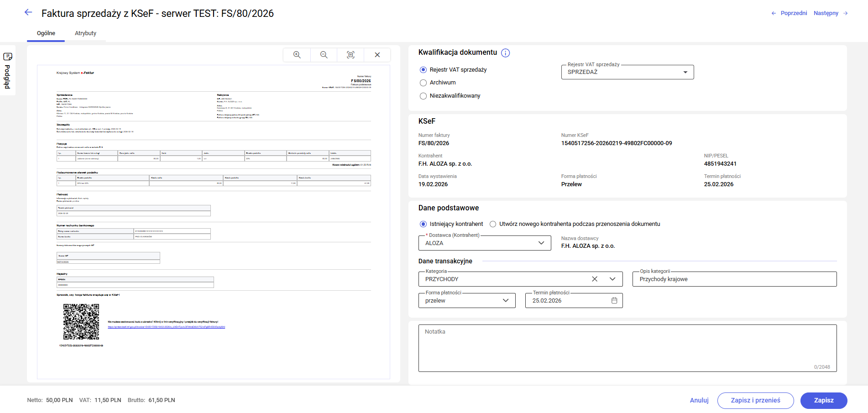
Task: Click into the Notatka text field
Action: pos(627,348)
